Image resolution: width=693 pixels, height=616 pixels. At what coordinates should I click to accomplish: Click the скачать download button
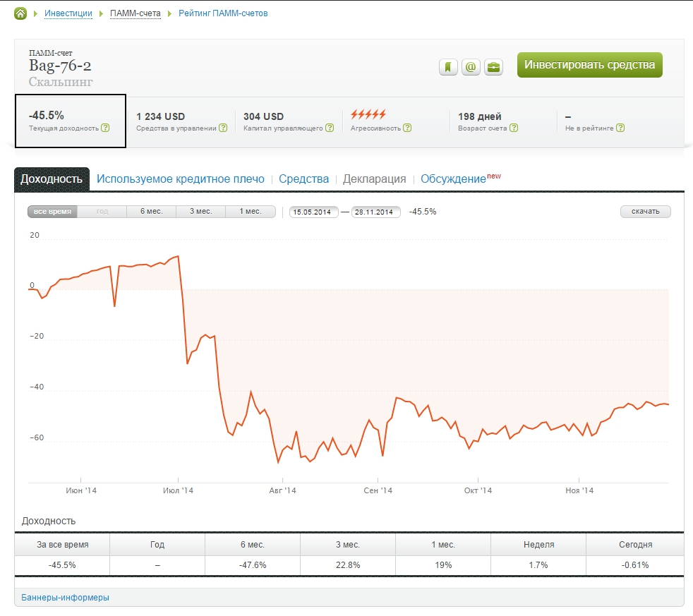tap(645, 212)
